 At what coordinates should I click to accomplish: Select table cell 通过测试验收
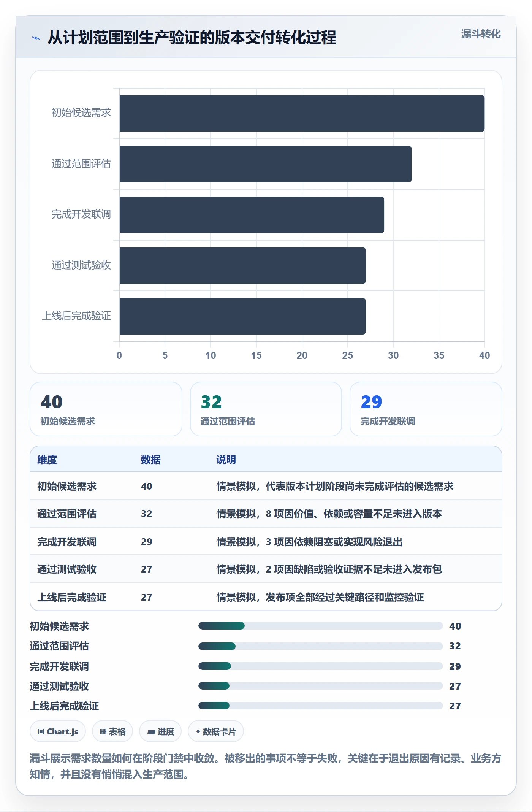point(67,569)
